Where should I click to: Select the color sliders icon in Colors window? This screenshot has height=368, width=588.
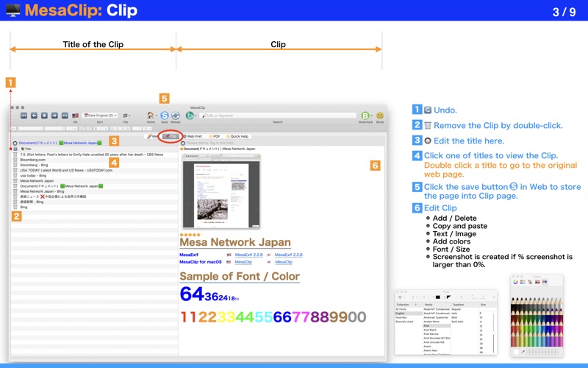(x=523, y=282)
